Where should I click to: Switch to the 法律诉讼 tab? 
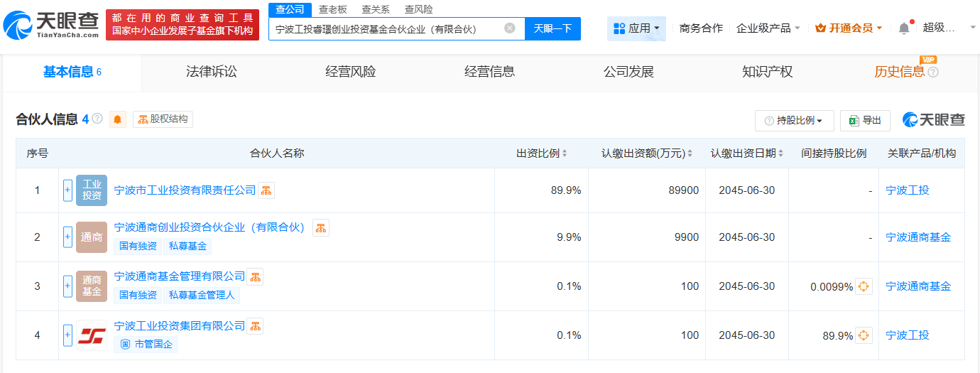coord(212,71)
